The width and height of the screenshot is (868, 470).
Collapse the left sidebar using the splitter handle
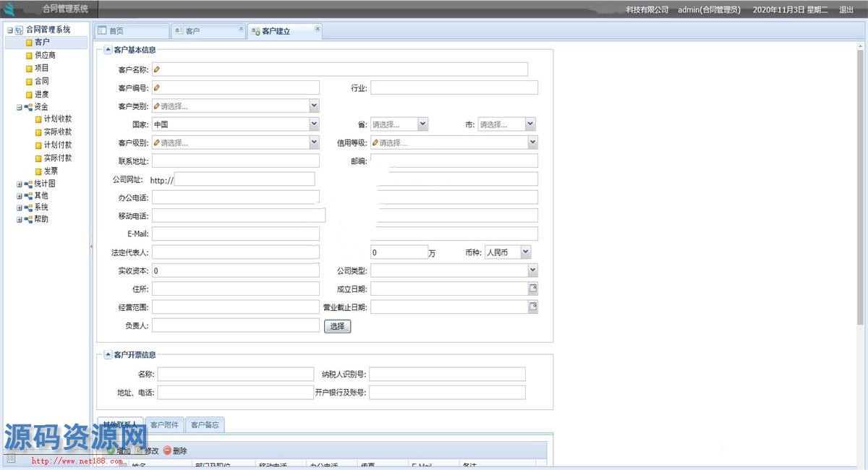pyautogui.click(x=91, y=247)
